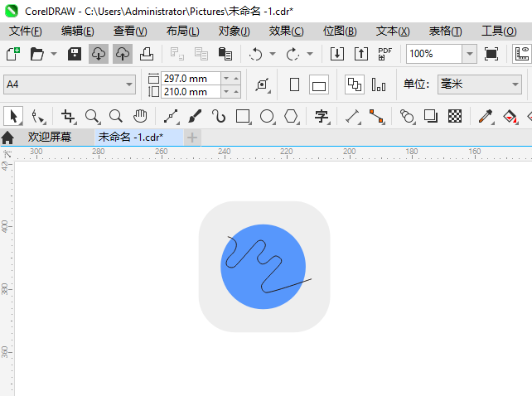Toggle full-screen preview icon
Screen dimensions: 532x396
pyautogui.click(x=491, y=54)
